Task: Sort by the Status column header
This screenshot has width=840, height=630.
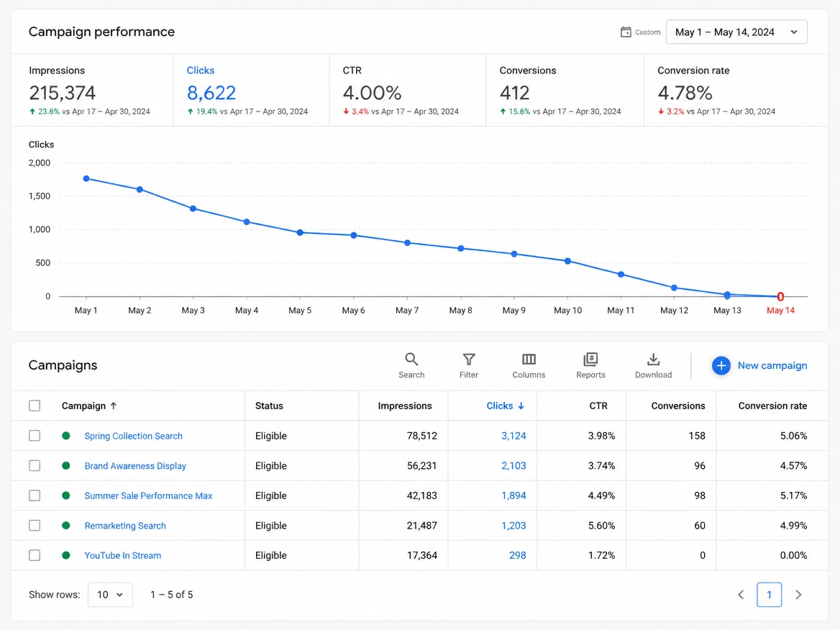Action: pyautogui.click(x=269, y=406)
